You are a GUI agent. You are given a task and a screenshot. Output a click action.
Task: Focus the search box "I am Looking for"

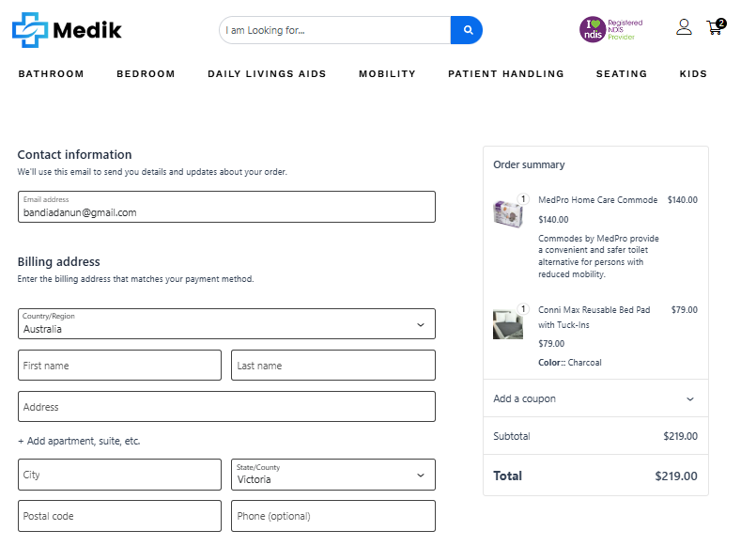(334, 30)
